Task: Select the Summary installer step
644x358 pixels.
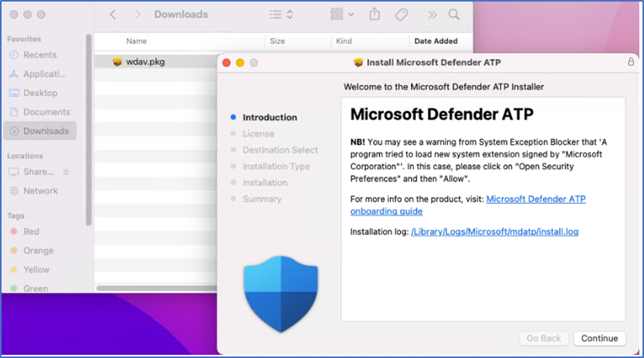Action: 262,198
